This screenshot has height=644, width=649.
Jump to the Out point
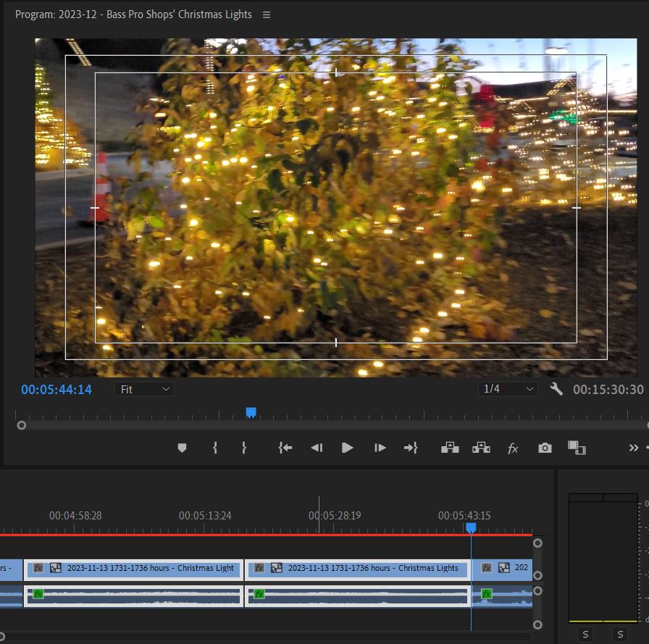coord(411,448)
